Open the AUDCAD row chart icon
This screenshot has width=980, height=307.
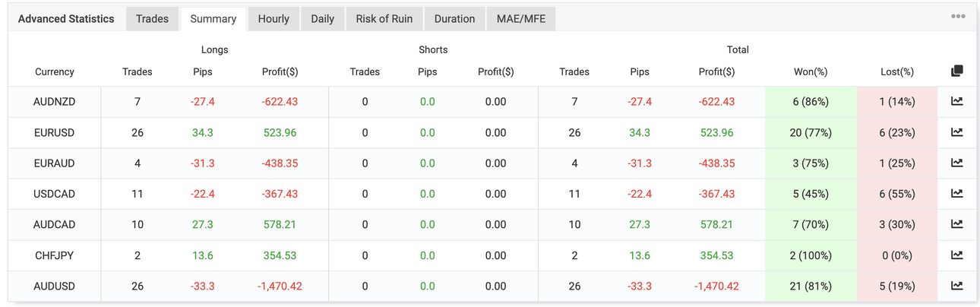(956, 224)
